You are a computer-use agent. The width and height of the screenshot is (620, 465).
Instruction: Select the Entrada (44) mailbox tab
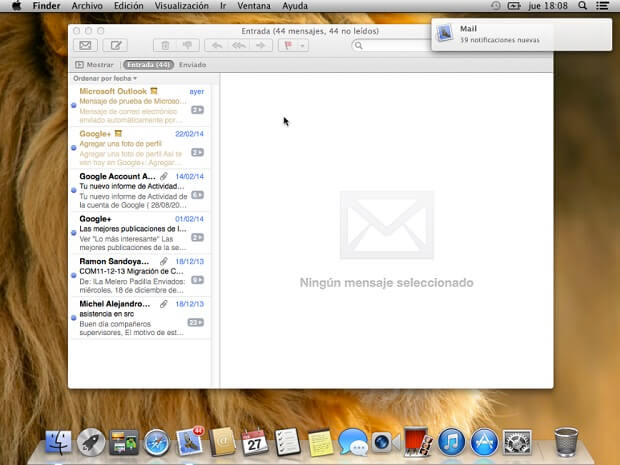tap(149, 64)
